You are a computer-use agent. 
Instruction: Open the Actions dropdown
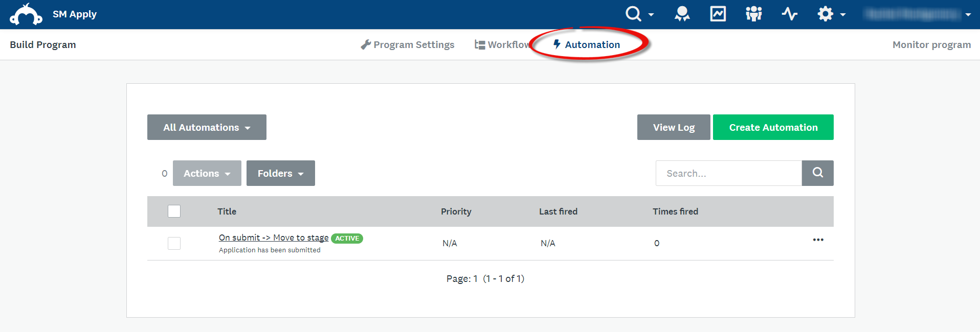coord(207,173)
